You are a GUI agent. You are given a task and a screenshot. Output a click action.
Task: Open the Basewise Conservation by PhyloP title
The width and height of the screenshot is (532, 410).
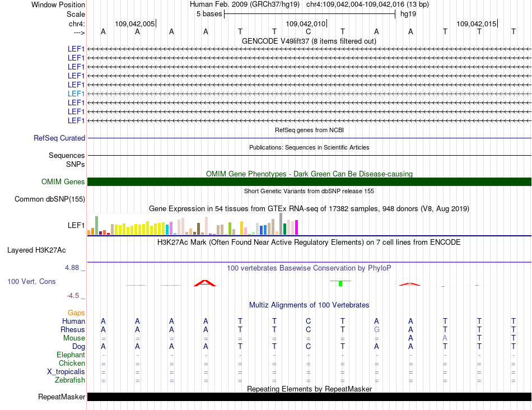point(309,268)
